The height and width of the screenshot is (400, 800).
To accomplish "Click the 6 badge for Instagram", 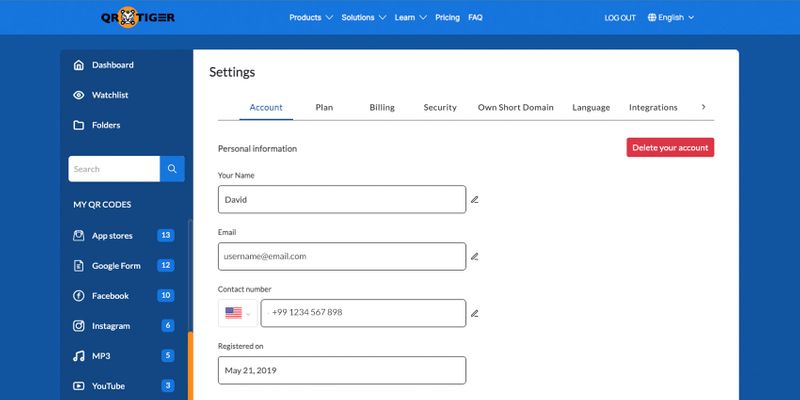I will (168, 326).
